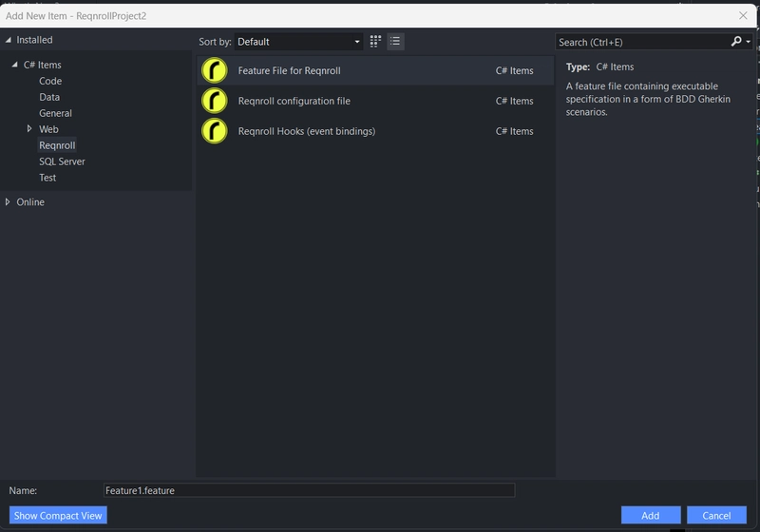
Task: Expand the Online section
Action: [x=8, y=202]
